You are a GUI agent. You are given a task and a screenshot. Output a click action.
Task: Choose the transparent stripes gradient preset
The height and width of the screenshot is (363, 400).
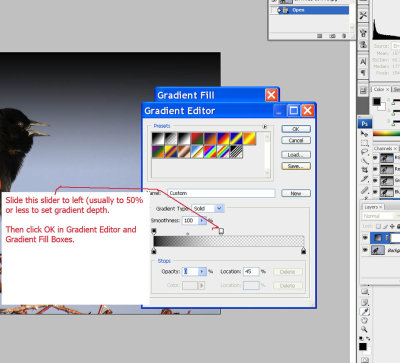tap(236, 152)
